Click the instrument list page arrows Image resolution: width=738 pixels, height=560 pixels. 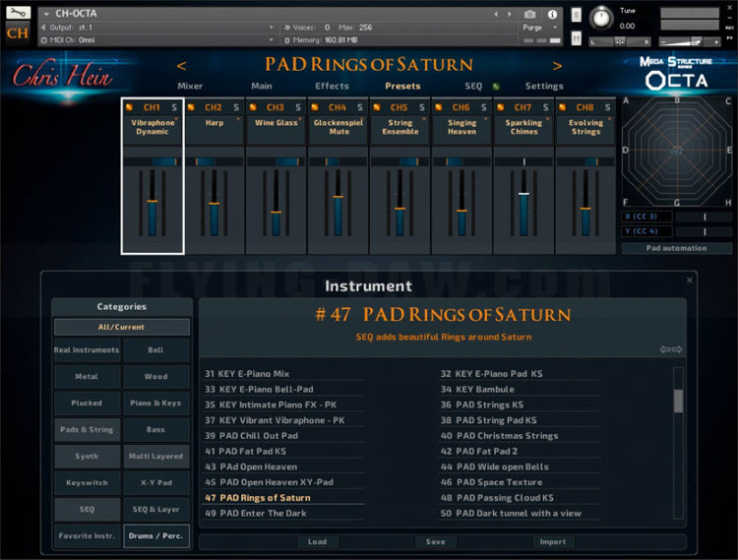pos(671,349)
